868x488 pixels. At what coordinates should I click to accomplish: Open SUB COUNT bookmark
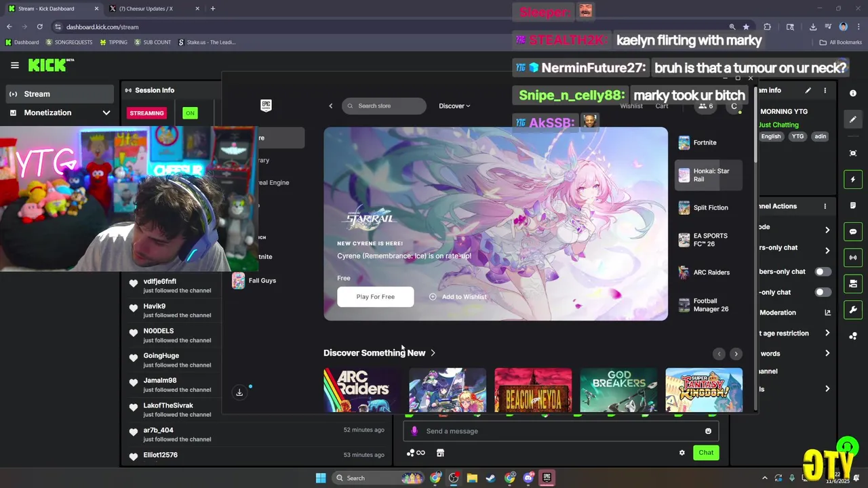[x=153, y=42]
